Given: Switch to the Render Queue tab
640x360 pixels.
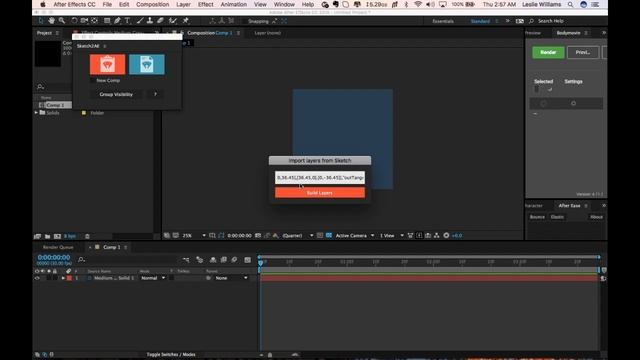Looking at the screenshot, I should coord(58,247).
